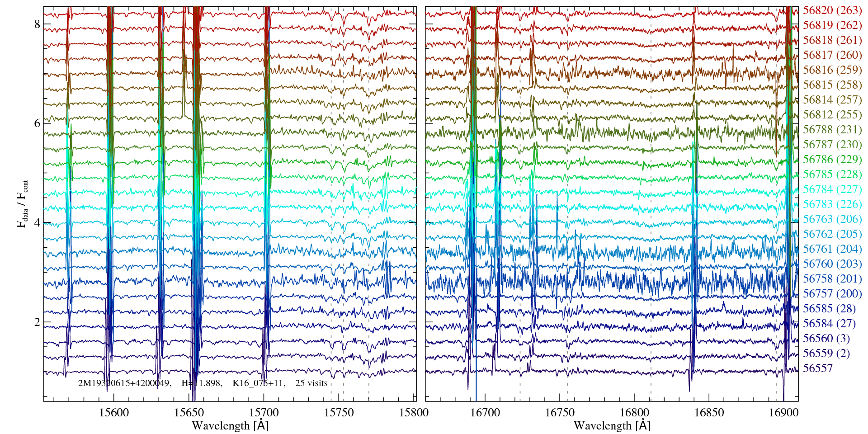Click the 56820 (263) legend label

click(832, 10)
